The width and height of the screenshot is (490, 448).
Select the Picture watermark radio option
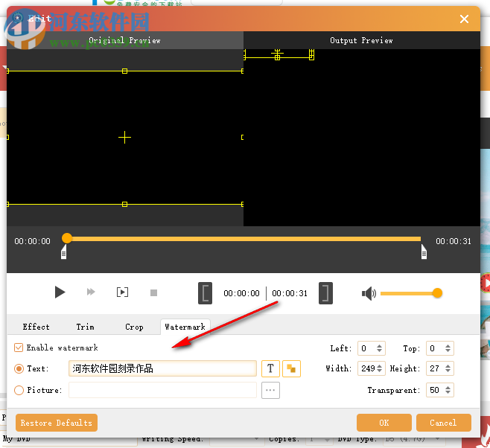[19, 390]
